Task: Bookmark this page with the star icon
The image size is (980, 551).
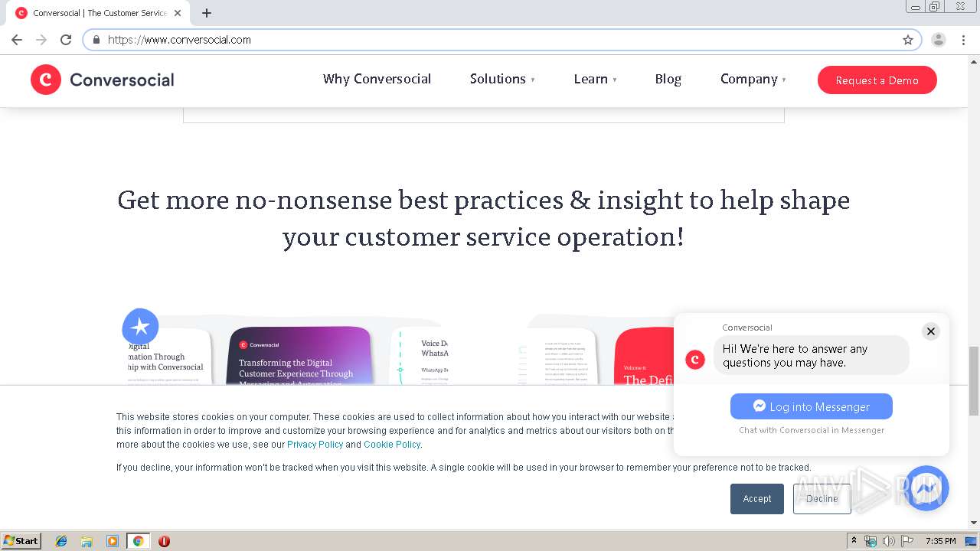Action: pyautogui.click(x=908, y=40)
